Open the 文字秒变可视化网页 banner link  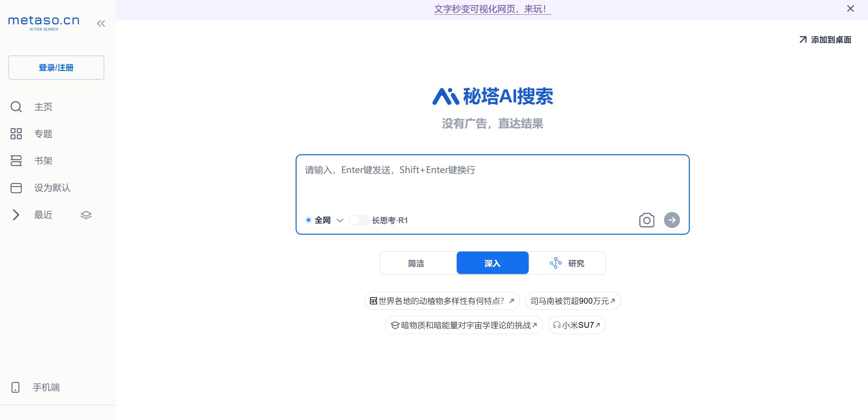492,9
